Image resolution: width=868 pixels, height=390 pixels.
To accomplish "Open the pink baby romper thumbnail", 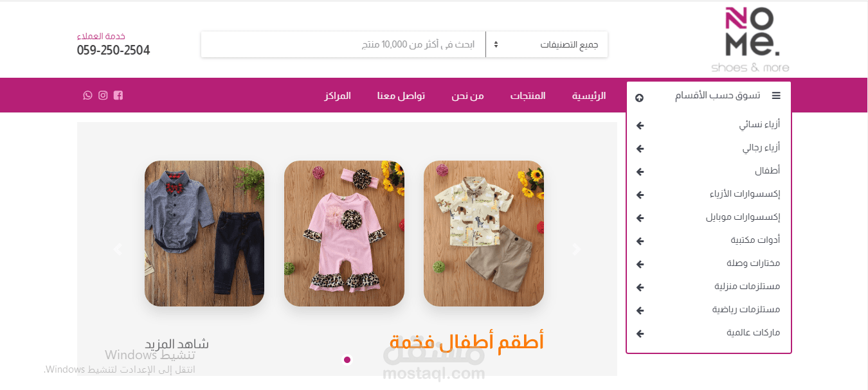I will point(344,233).
